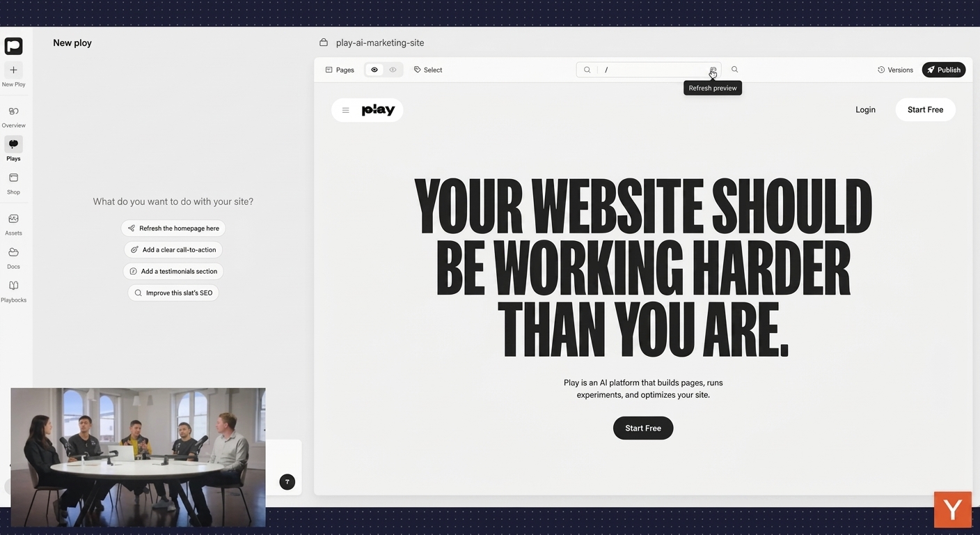This screenshot has width=980, height=535.
Task: Click the Refresh preview icon in URL bar
Action: [713, 70]
